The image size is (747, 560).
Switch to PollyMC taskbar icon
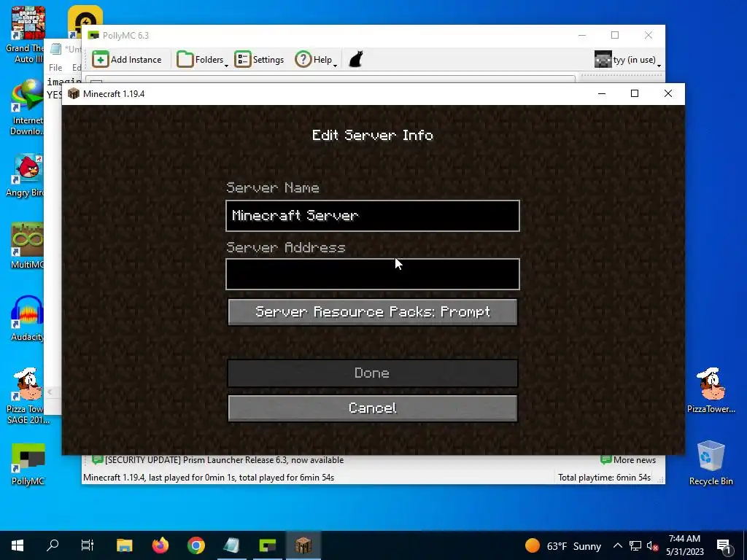click(267, 545)
